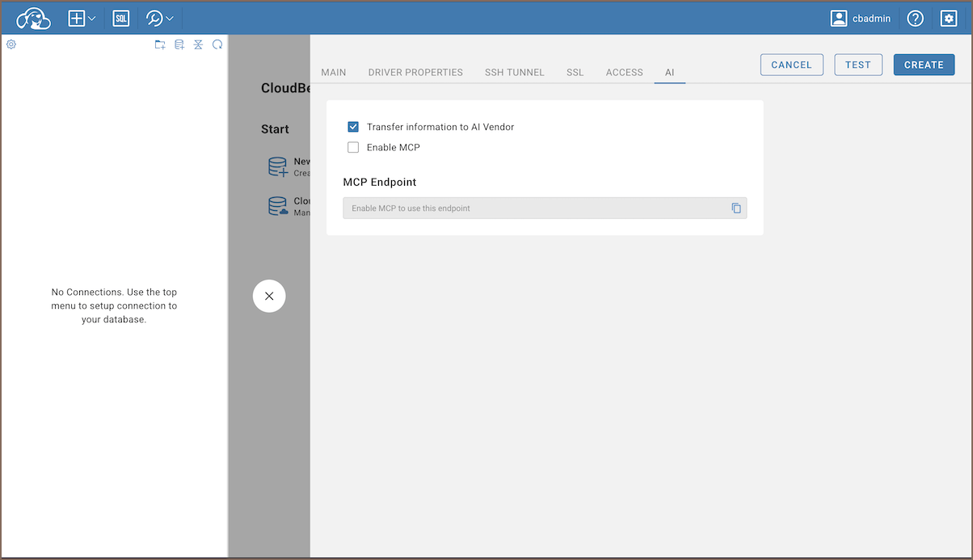Expand the new connection plus dropdown
This screenshot has width=973, height=560.
82,18
